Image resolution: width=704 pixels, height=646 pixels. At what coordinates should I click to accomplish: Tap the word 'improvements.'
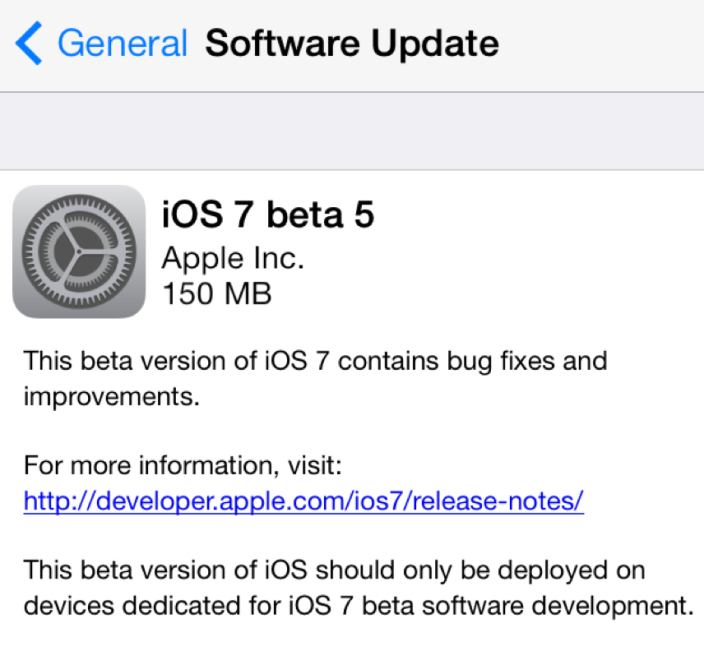[112, 397]
